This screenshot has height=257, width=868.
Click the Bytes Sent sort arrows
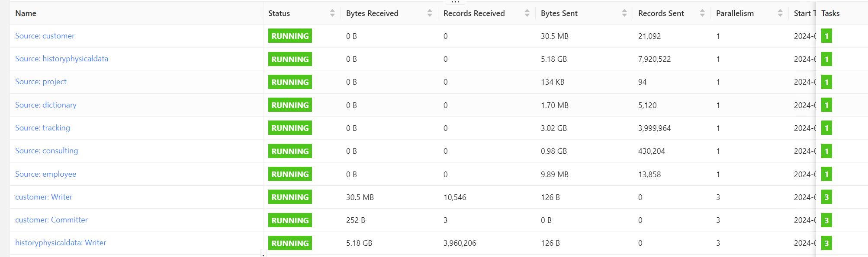pyautogui.click(x=624, y=13)
